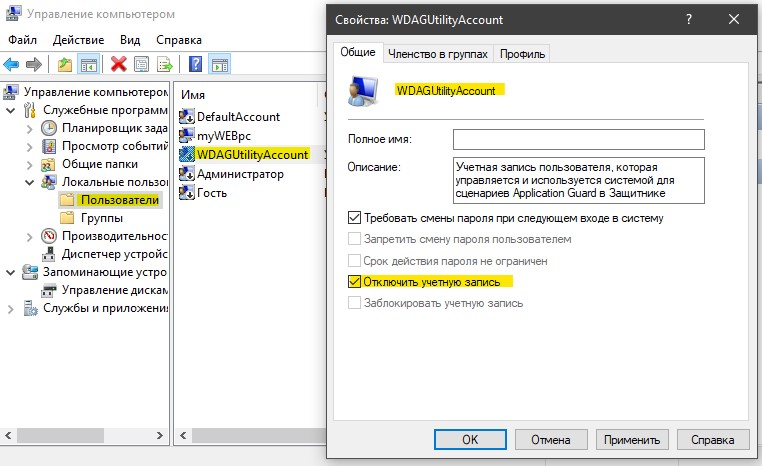Open the Справка menu
Image resolution: width=762 pixels, height=466 pixels.
pyautogui.click(x=178, y=40)
